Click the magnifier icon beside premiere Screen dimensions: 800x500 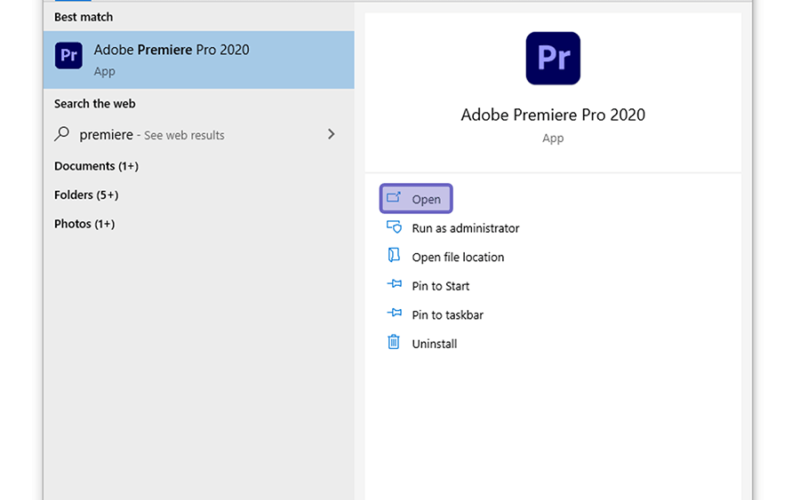62,134
